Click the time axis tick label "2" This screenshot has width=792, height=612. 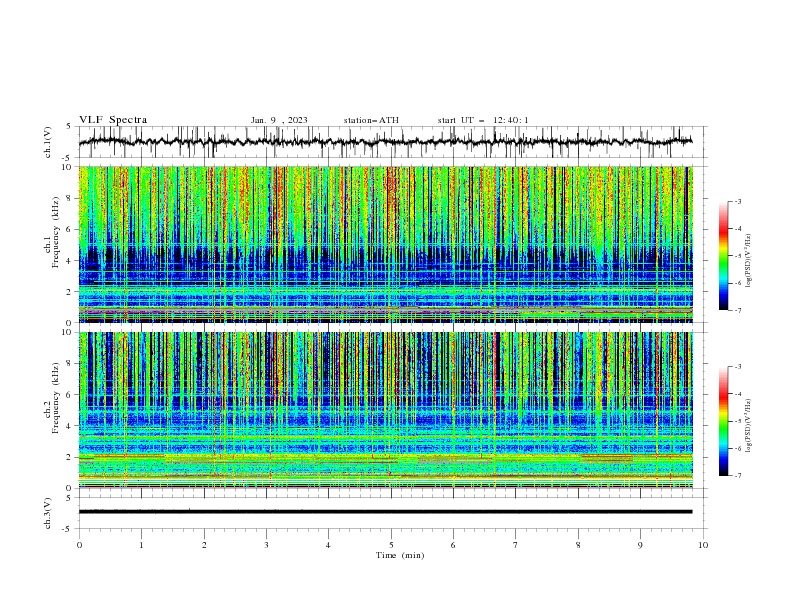(x=204, y=545)
